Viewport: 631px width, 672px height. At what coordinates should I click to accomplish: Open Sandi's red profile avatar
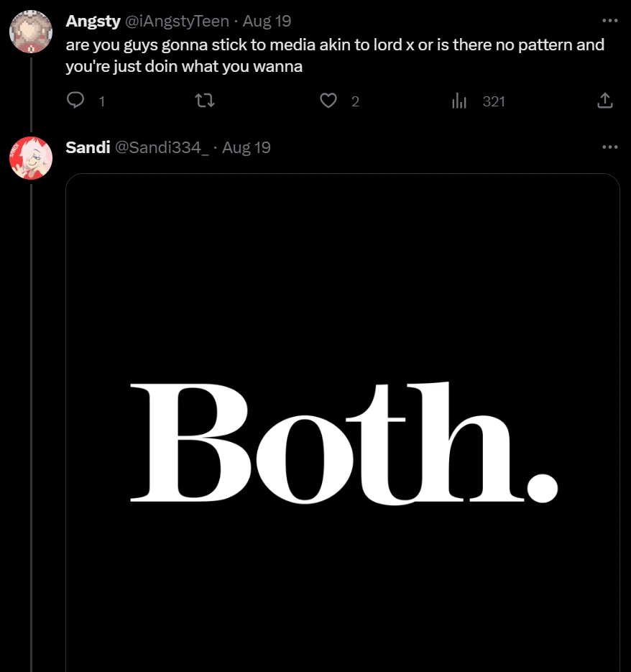[30, 157]
